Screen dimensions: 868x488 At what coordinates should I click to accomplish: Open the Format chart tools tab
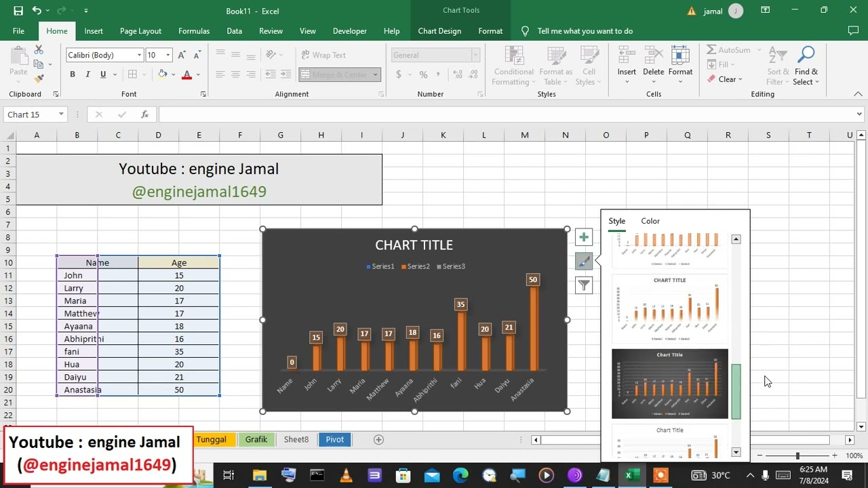tap(490, 31)
